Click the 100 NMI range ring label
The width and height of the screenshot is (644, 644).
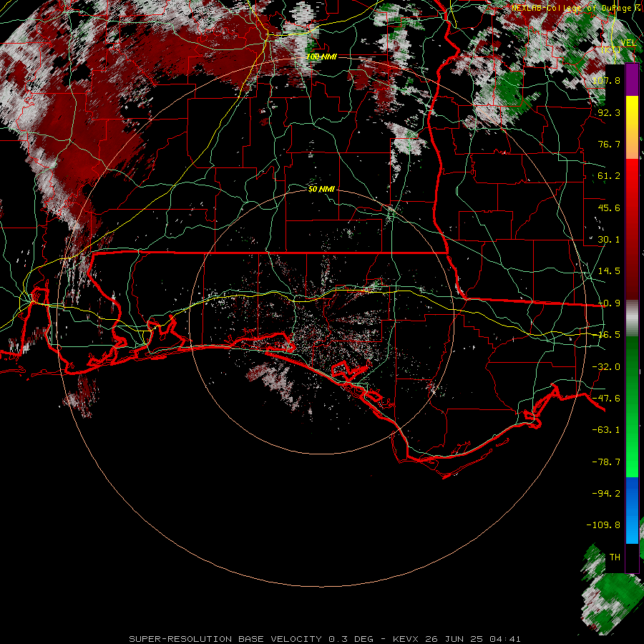click(321, 57)
